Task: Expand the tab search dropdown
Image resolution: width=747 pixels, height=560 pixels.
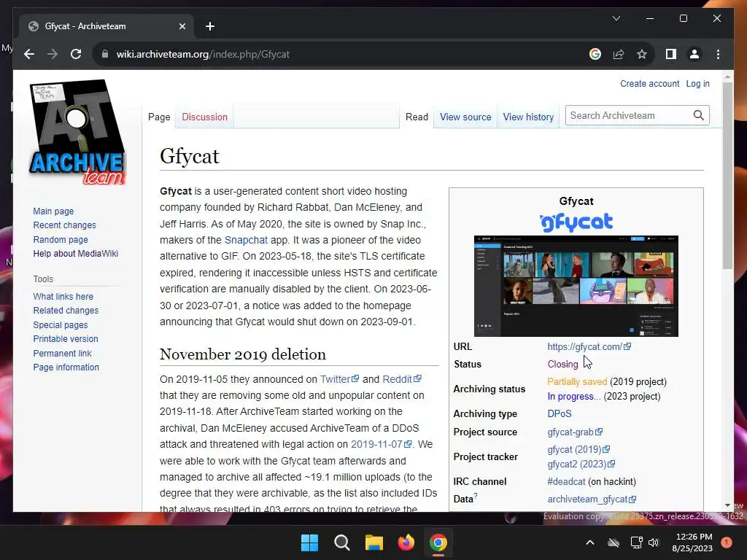Action: (616, 18)
